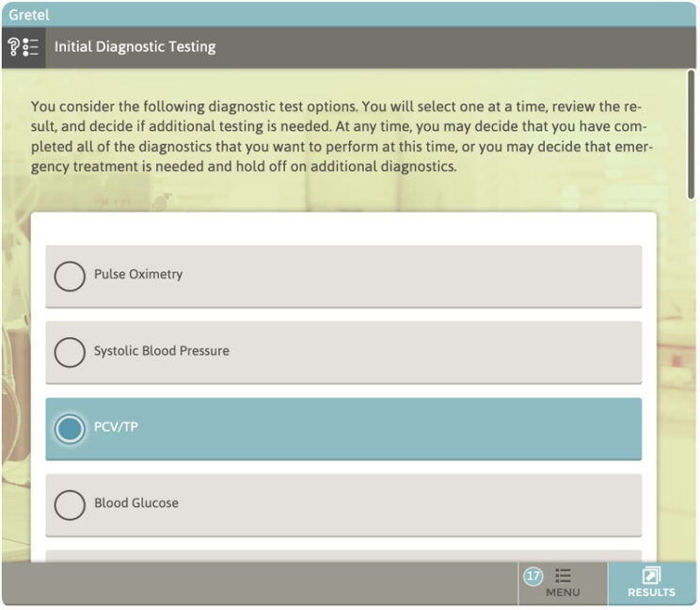Click the question list icon in header
The width and height of the screenshot is (700, 610).
[23, 46]
